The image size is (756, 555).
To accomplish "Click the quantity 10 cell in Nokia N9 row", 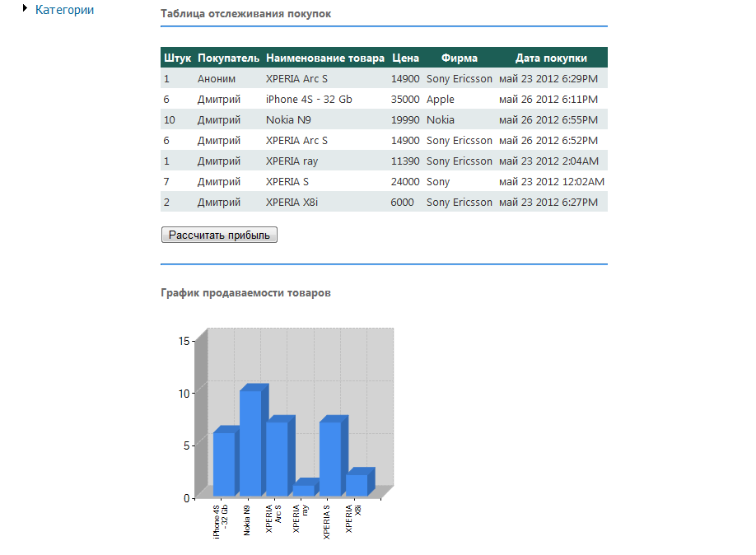I will 169,120.
